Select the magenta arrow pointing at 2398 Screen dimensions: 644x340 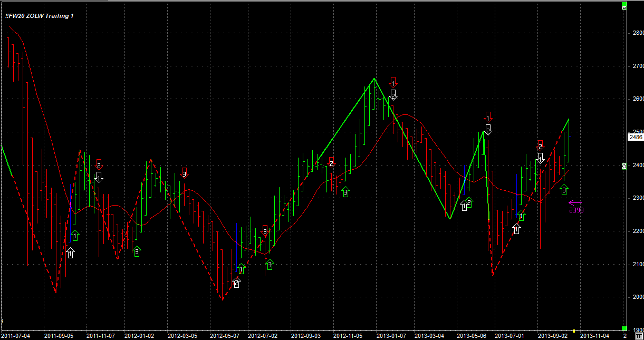point(575,202)
